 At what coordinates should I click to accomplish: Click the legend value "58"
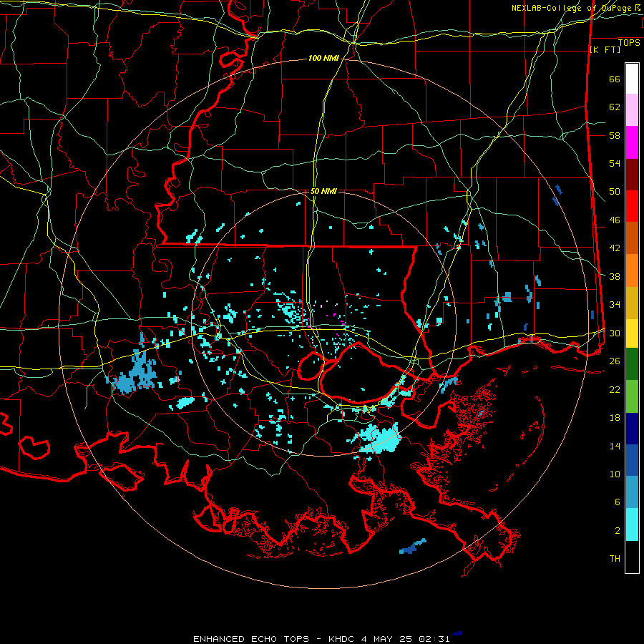[615, 135]
